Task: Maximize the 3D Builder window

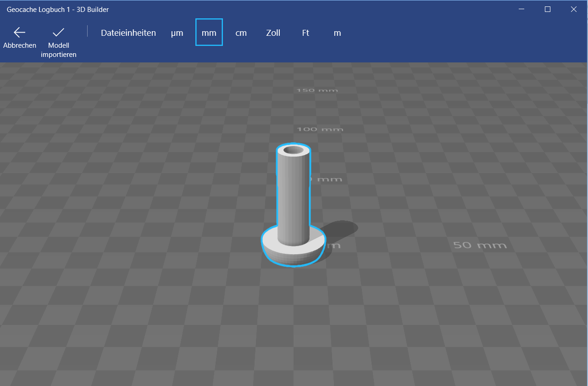Action: [x=548, y=9]
